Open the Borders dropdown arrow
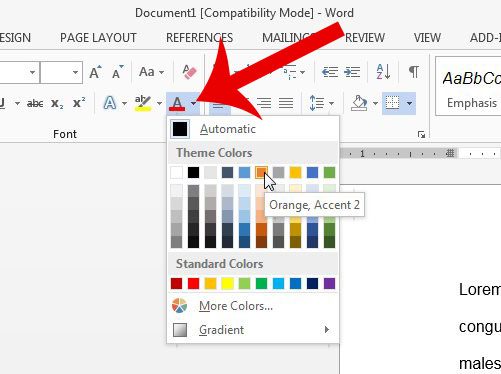Image resolution: width=501 pixels, height=374 pixels. point(409,103)
